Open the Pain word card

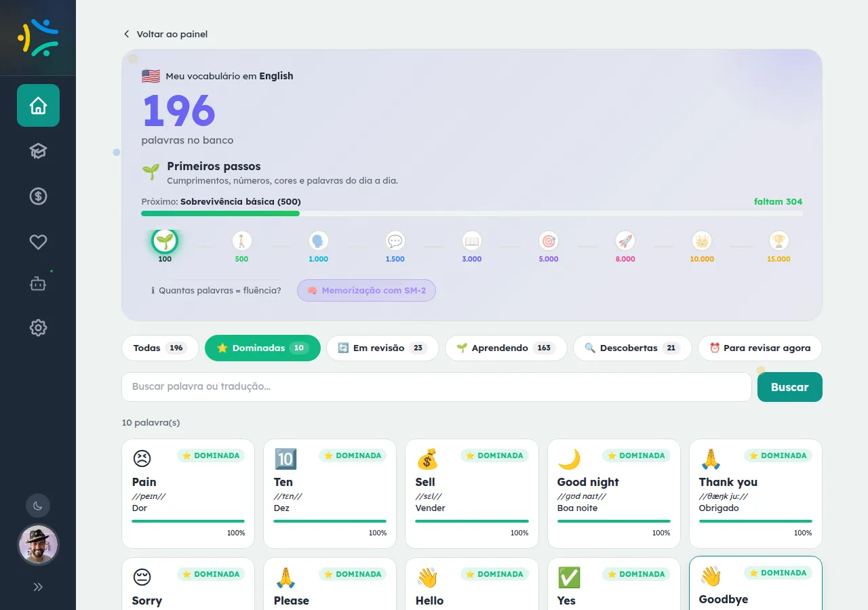(x=189, y=493)
